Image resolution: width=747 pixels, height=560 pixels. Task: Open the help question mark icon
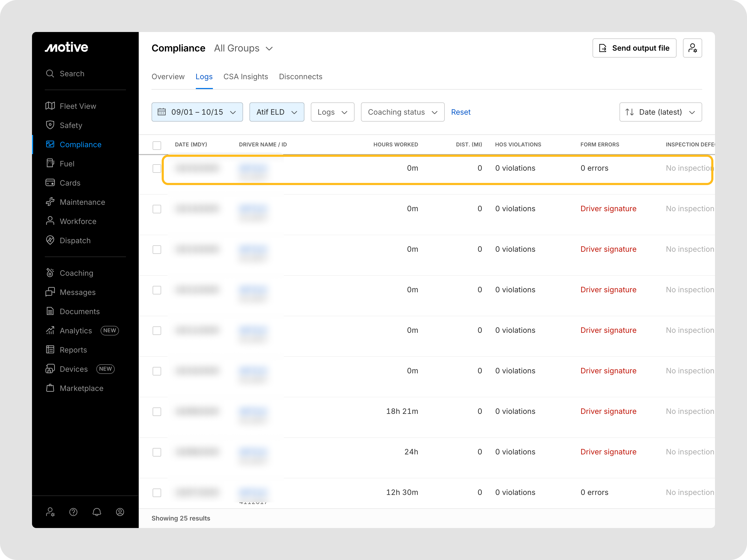[x=73, y=512]
